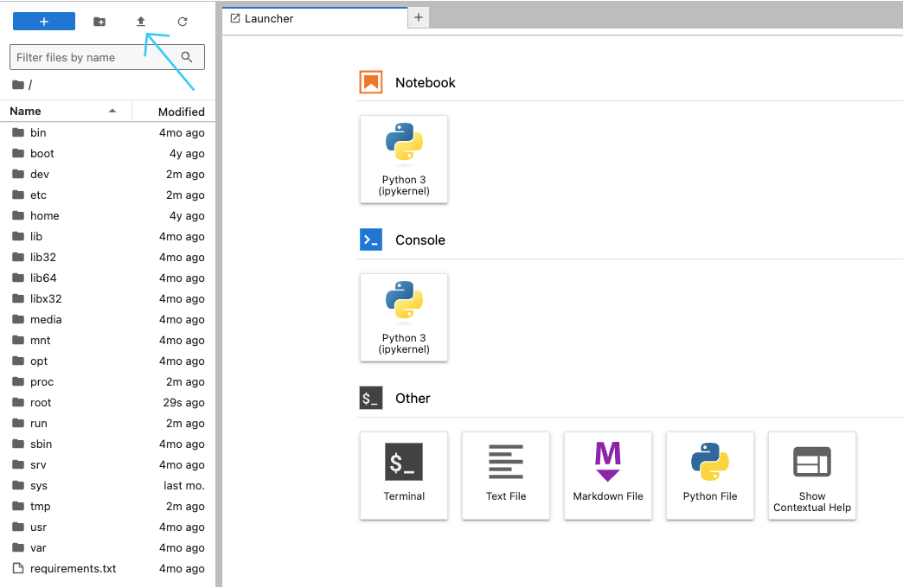The width and height of the screenshot is (903, 588).
Task: Select the root folder icon in the list
Action: pyautogui.click(x=18, y=402)
